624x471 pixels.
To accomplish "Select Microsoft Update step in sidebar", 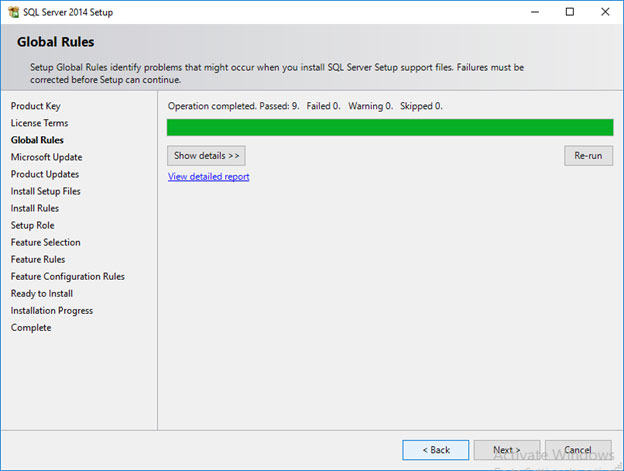I will point(46,157).
